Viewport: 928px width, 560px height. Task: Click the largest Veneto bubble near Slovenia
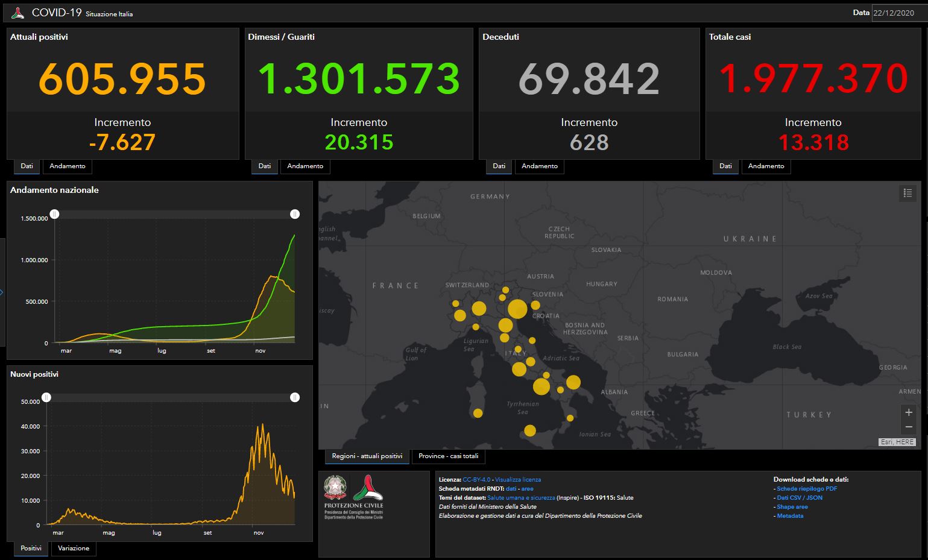pos(517,309)
